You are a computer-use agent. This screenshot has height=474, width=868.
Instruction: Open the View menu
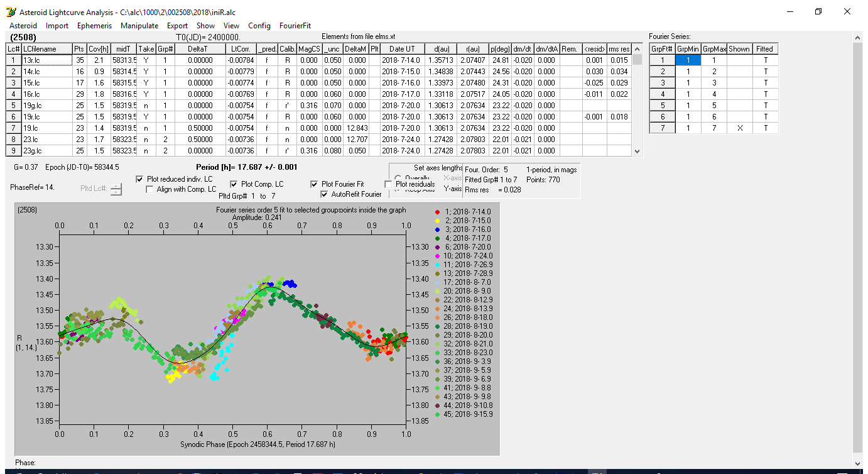(231, 26)
